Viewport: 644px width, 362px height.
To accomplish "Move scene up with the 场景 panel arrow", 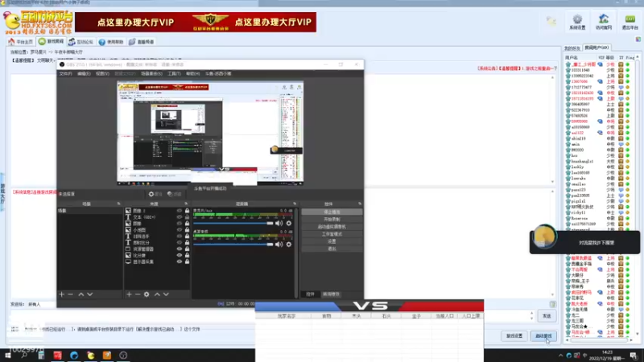I will tap(81, 294).
